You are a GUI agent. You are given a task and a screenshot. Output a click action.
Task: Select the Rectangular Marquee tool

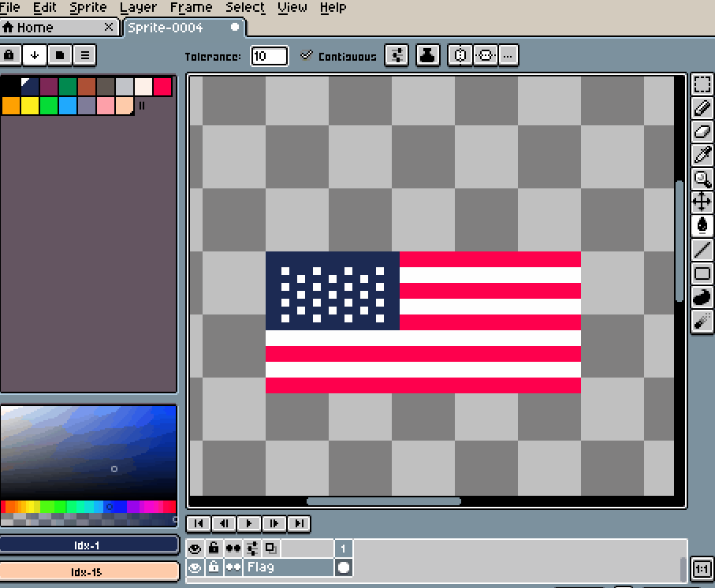pos(702,84)
